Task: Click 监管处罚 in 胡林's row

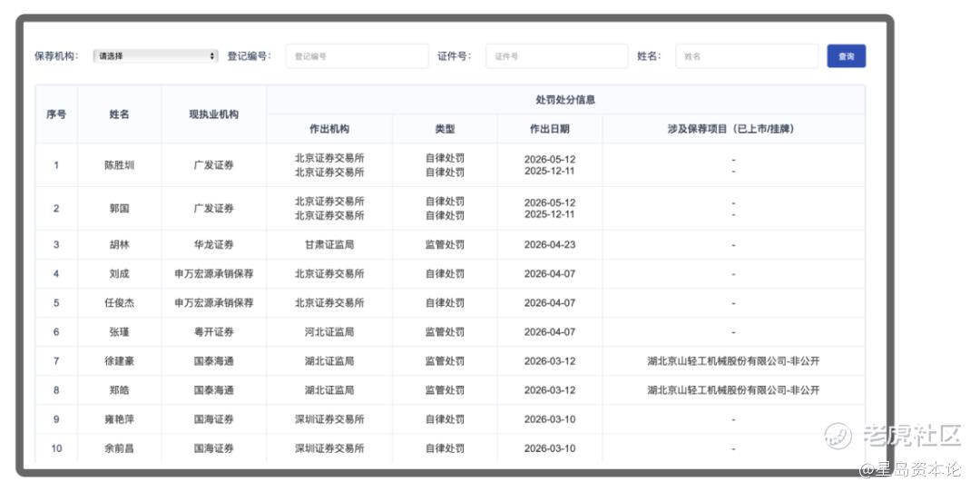Action: pyautogui.click(x=445, y=244)
